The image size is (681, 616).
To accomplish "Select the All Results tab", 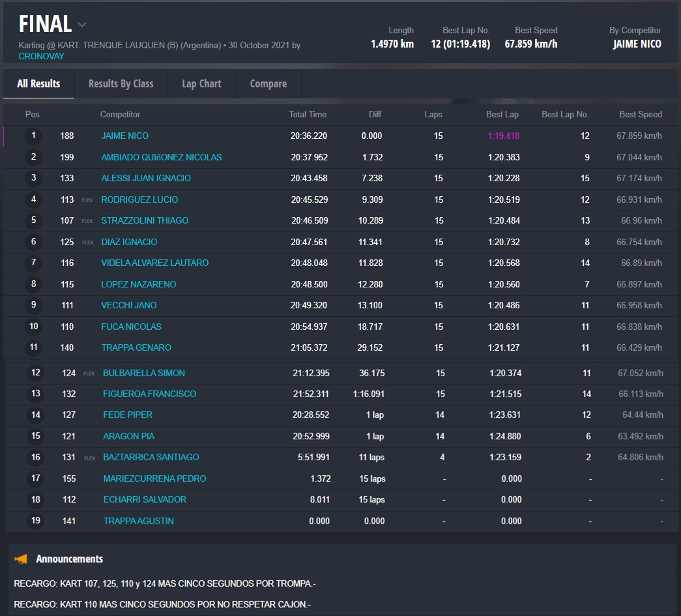I will point(38,83).
